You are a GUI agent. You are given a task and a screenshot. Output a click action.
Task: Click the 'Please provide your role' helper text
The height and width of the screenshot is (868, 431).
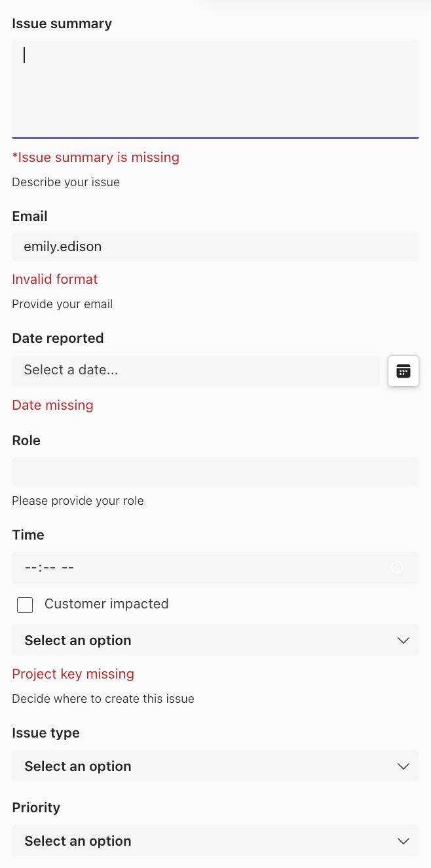(77, 500)
